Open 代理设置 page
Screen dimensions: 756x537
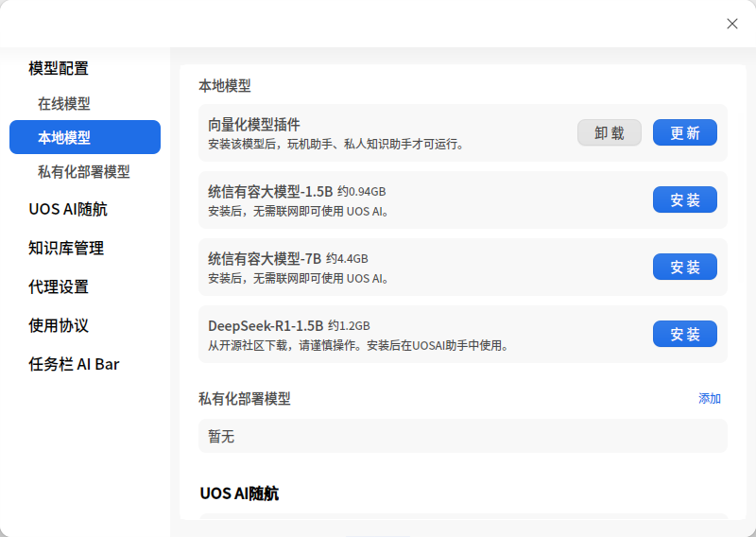coord(59,286)
